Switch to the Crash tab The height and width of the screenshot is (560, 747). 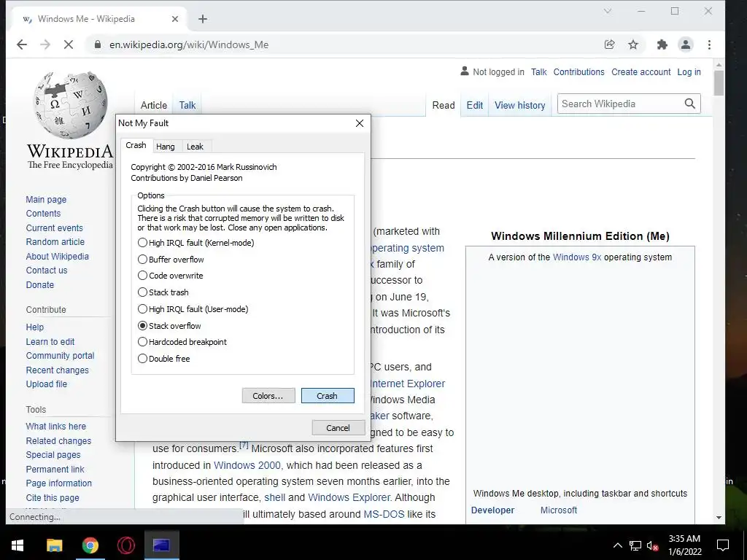(x=136, y=145)
